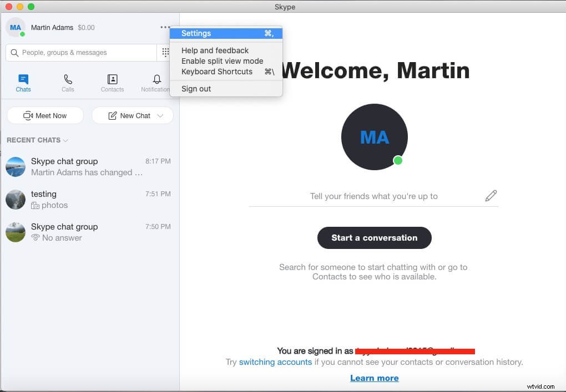Switch to the Calls tab icon

67,79
